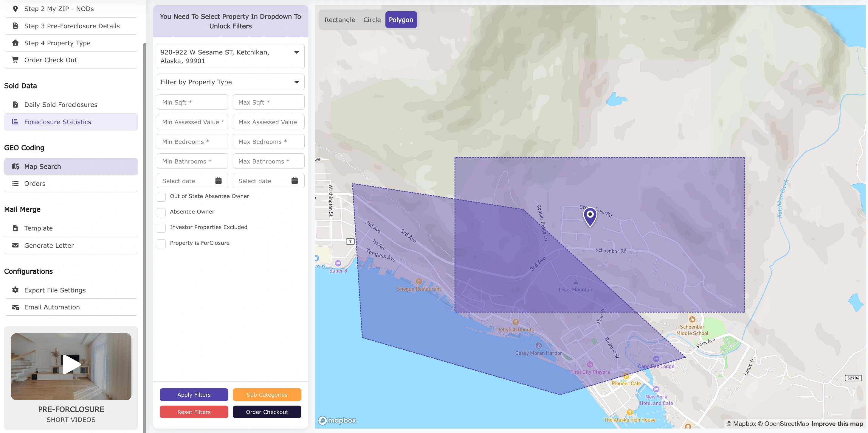Switch to the Circle drawing mode
The width and height of the screenshot is (868, 433).
pyautogui.click(x=372, y=20)
